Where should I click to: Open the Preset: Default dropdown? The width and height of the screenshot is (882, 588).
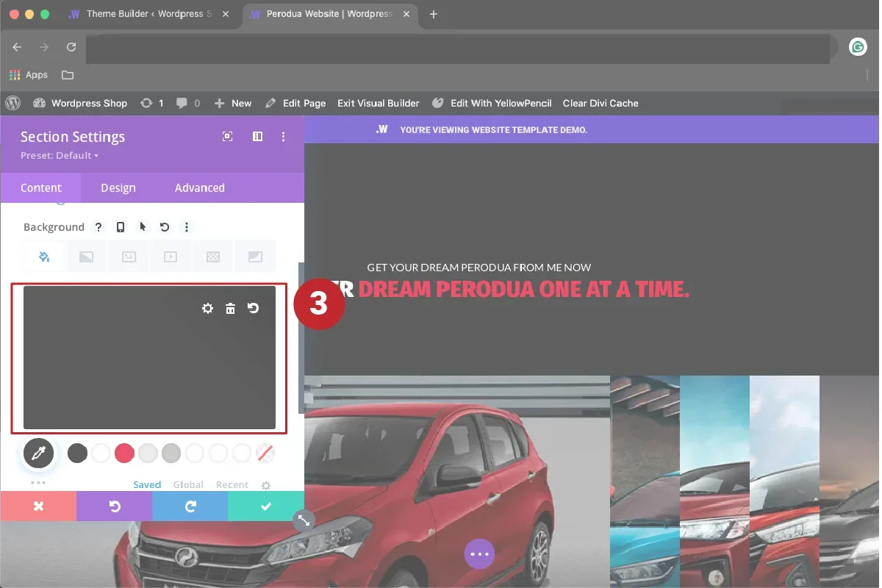60,156
